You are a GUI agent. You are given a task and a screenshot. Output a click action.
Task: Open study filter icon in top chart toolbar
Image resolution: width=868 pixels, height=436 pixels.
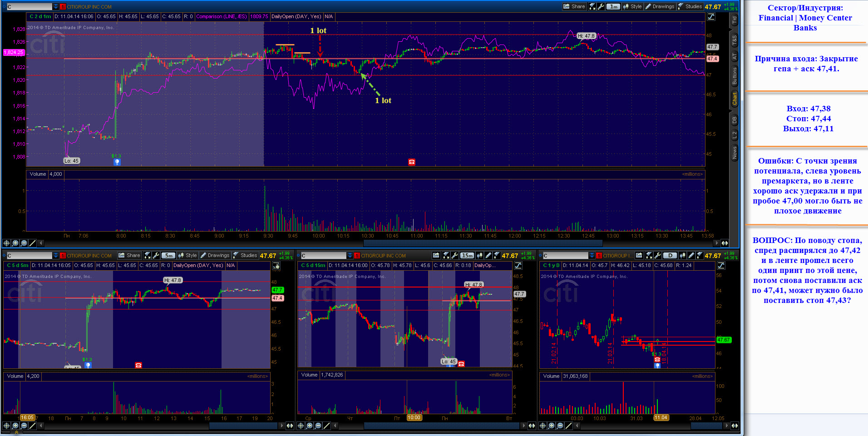pyautogui.click(x=592, y=6)
